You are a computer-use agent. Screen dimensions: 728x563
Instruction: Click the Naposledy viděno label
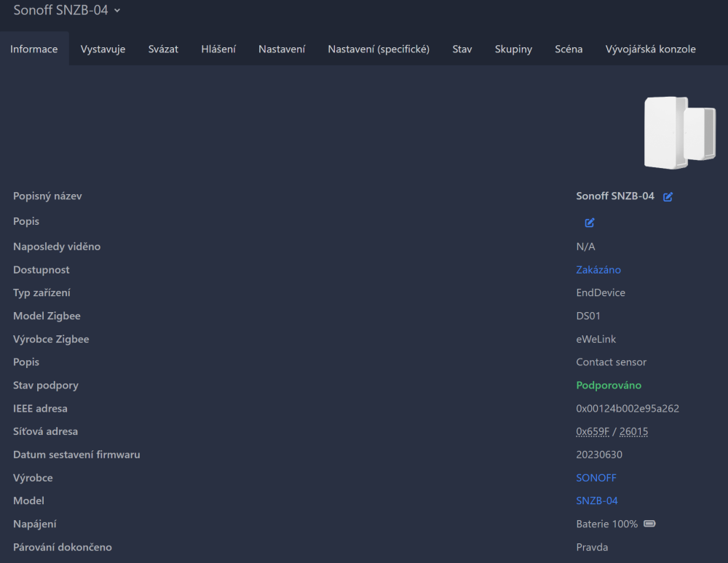pyautogui.click(x=57, y=247)
